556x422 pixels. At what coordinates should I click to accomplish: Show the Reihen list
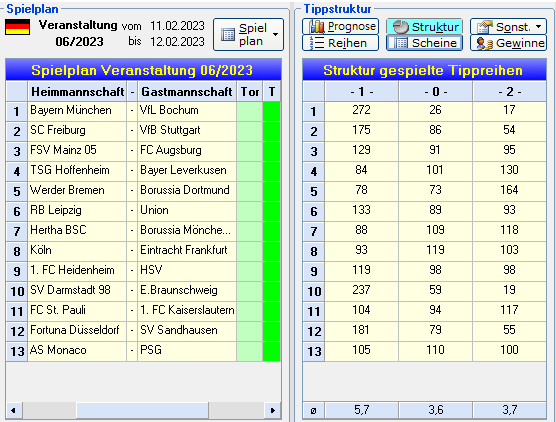click(340, 43)
